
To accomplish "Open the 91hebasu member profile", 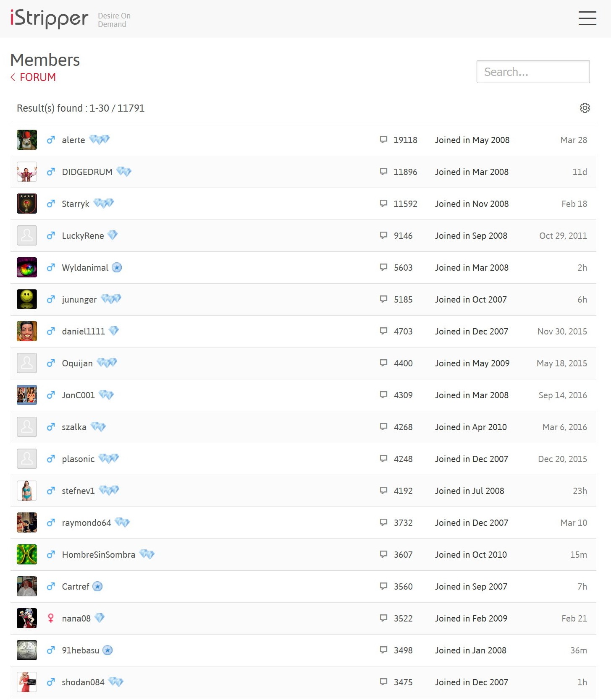I will [81, 650].
